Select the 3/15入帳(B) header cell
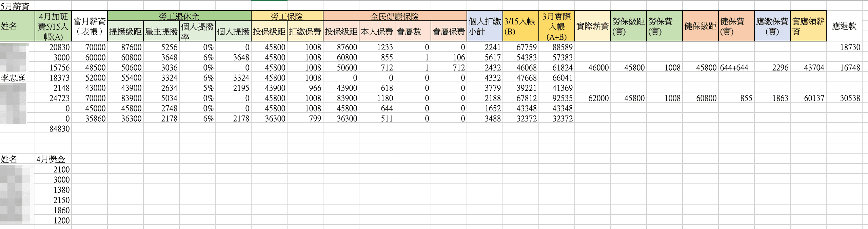Image resolution: width=868 pixels, height=229 pixels. pos(521,26)
